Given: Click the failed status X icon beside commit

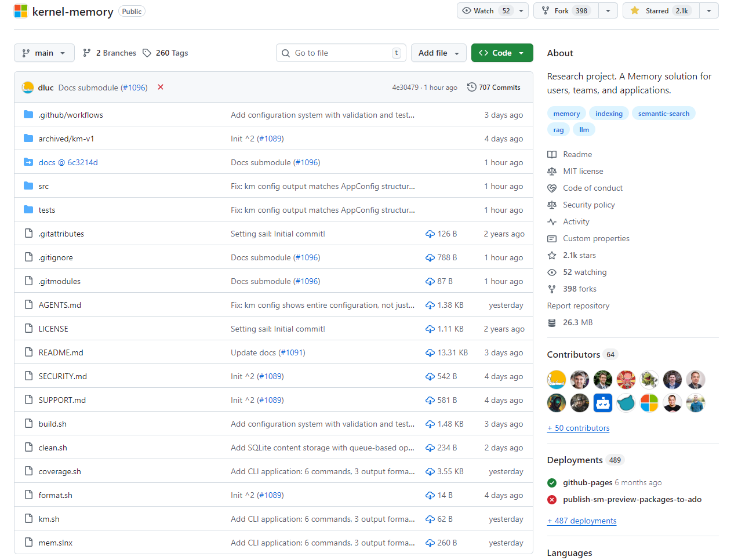Looking at the screenshot, I should pyautogui.click(x=161, y=87).
